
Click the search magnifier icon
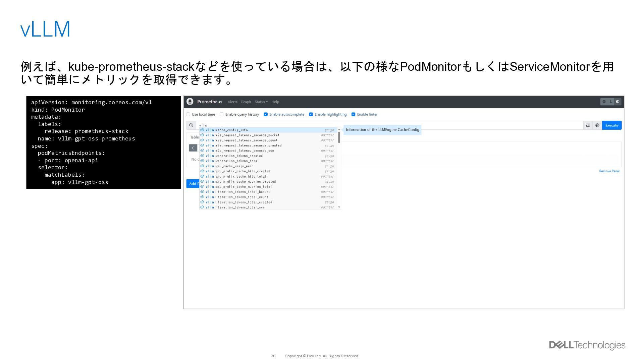191,125
